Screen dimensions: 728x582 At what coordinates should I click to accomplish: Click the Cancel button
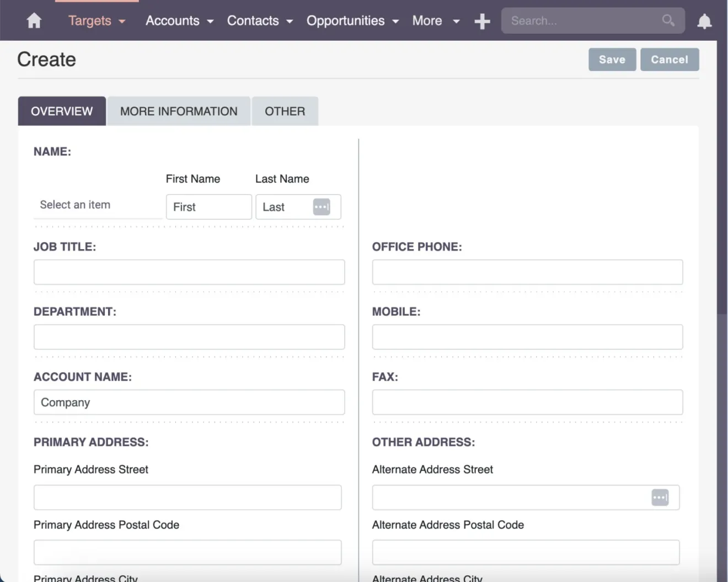pyautogui.click(x=670, y=60)
